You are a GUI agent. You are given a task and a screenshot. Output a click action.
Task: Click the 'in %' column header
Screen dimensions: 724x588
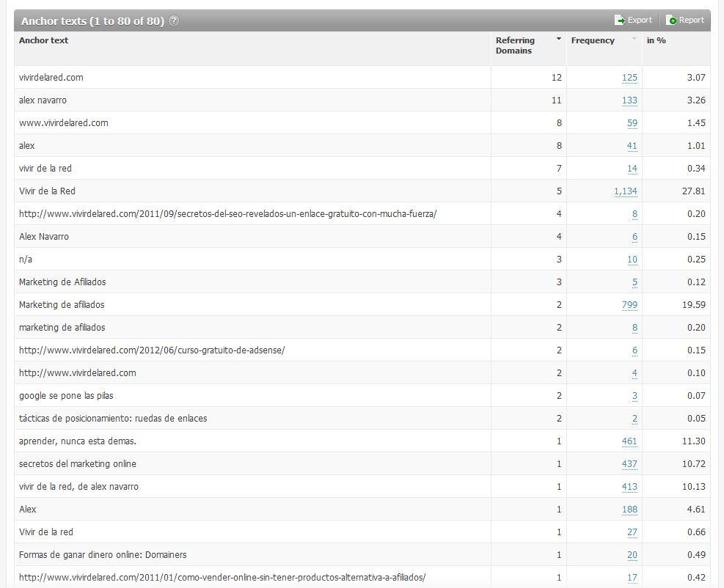[x=656, y=40]
